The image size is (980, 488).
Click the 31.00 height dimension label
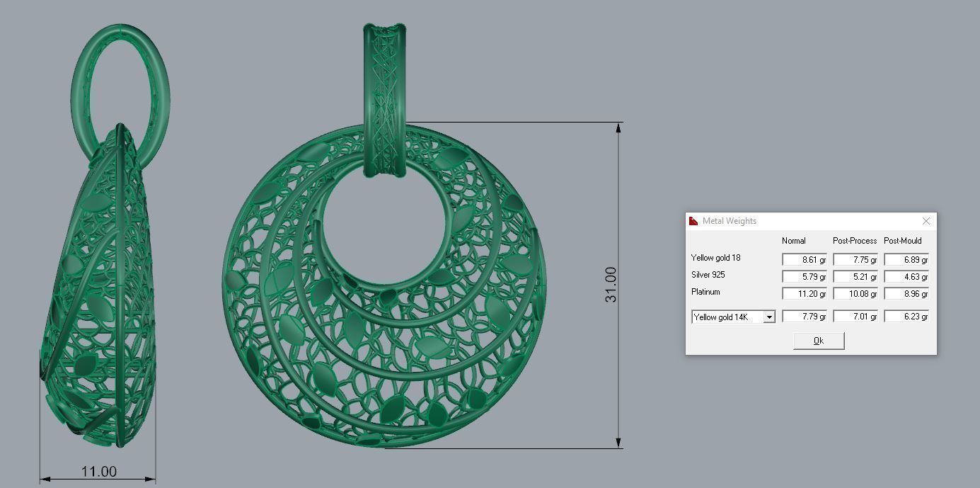pyautogui.click(x=611, y=285)
